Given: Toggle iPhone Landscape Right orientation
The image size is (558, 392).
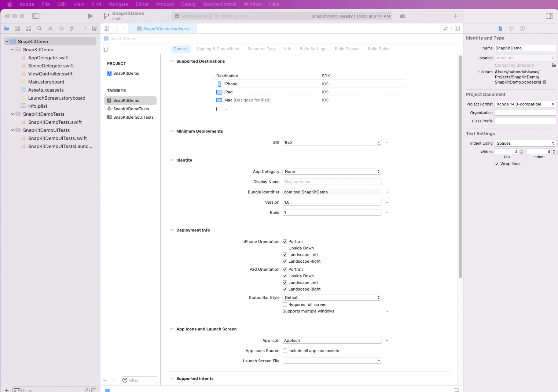Looking at the screenshot, I should (285, 261).
